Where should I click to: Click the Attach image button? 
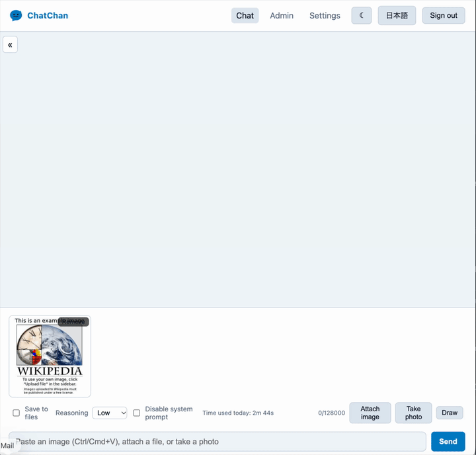370,413
